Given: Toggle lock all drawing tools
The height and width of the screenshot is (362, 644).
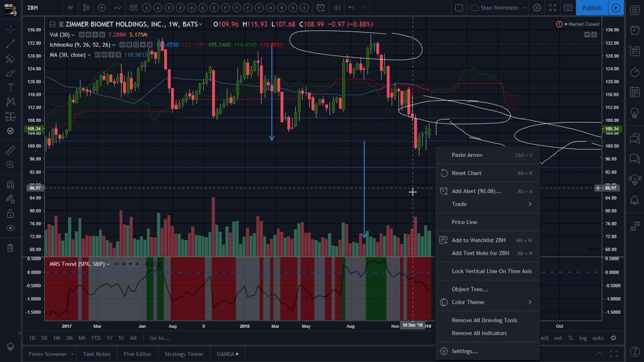Looking at the screenshot, I should click(10, 214).
